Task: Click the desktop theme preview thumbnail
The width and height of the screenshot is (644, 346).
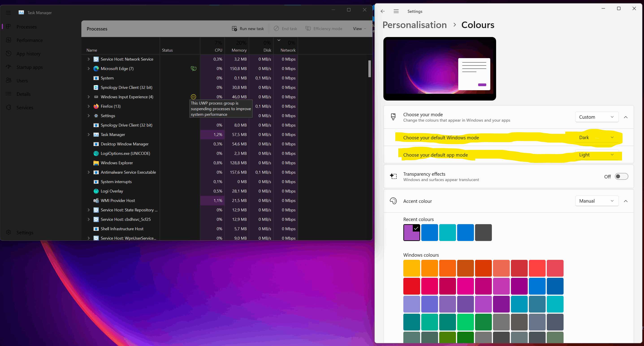Action: click(x=439, y=69)
